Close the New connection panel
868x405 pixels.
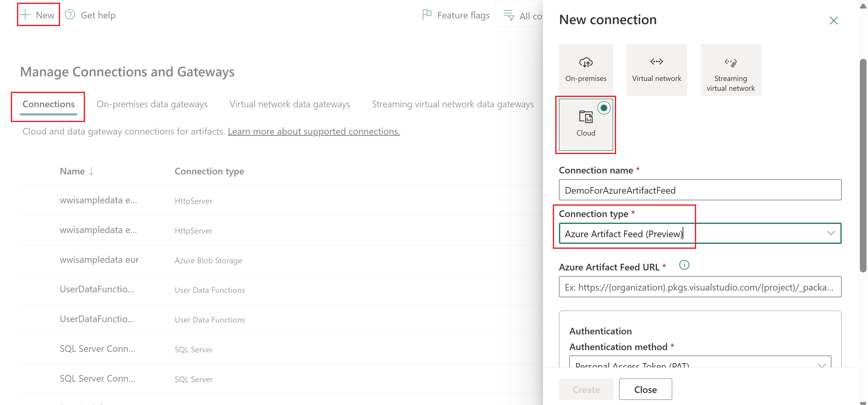coord(833,20)
